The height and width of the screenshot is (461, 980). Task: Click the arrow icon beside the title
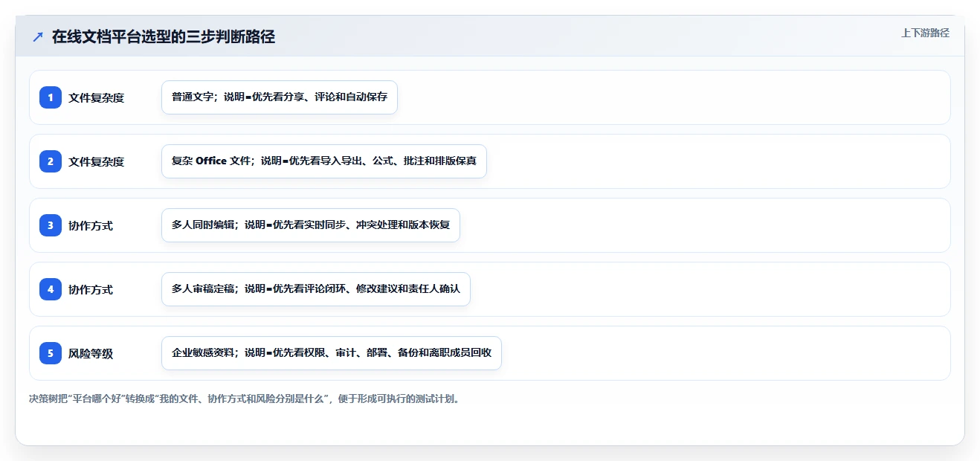click(x=38, y=36)
